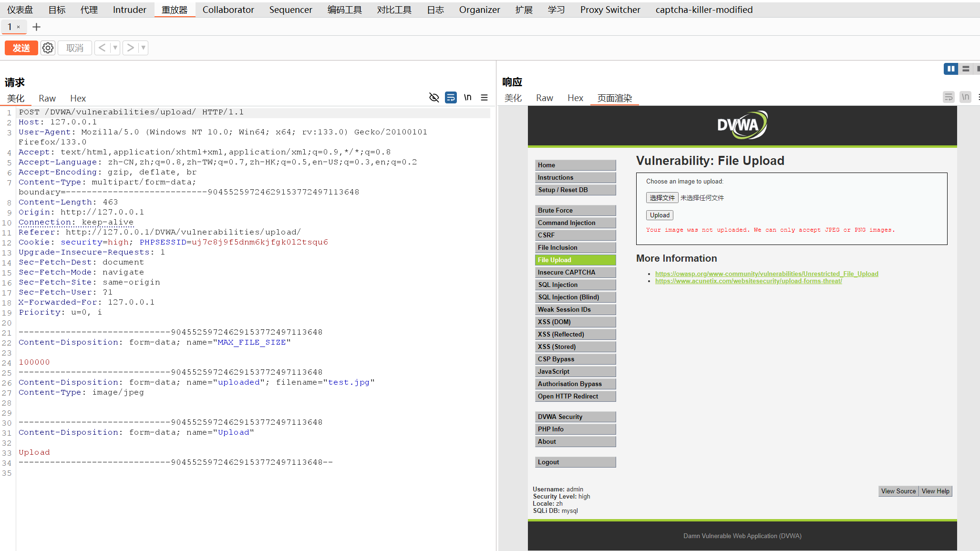Screen dimensions: 980x551
Task: Open request editor hamburger menu
Action: click(x=484, y=98)
